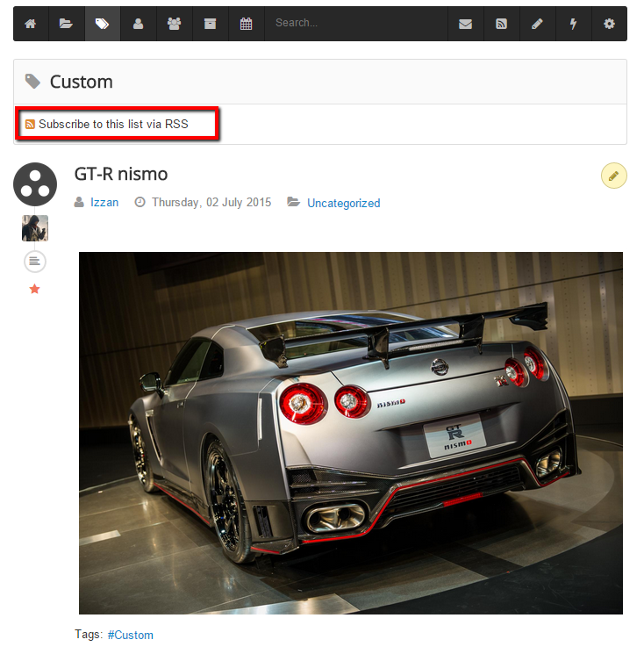Go to the Home icon in toolbar
The image size is (644, 654).
[31, 24]
